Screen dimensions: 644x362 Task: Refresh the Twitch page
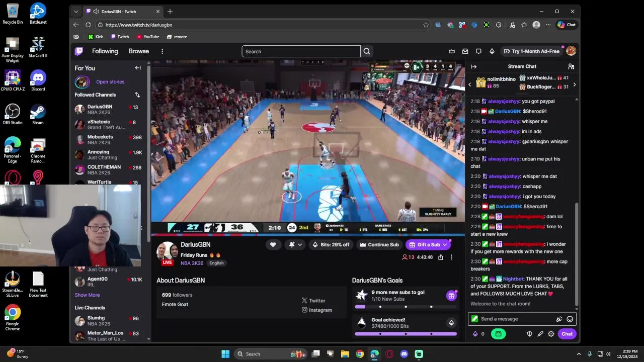click(x=88, y=25)
